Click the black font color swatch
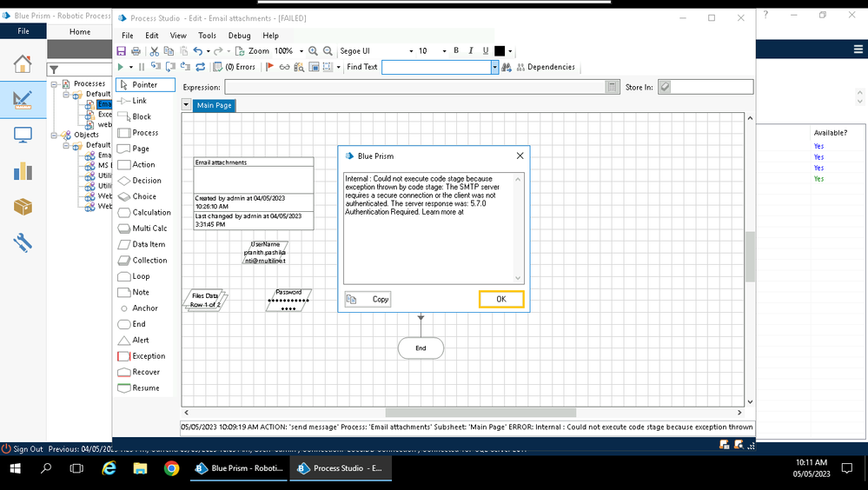868x490 pixels. coord(500,51)
